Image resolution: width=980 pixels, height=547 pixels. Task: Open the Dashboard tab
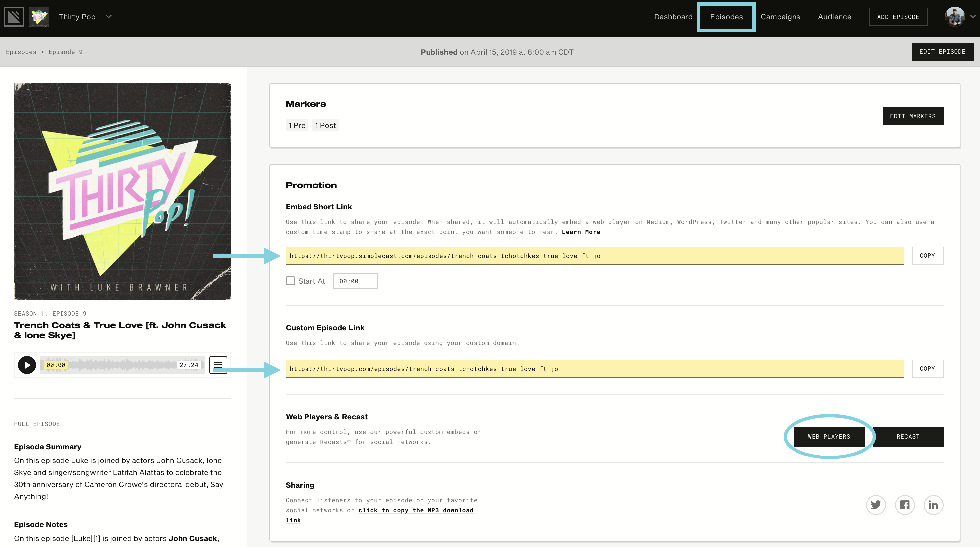673,17
